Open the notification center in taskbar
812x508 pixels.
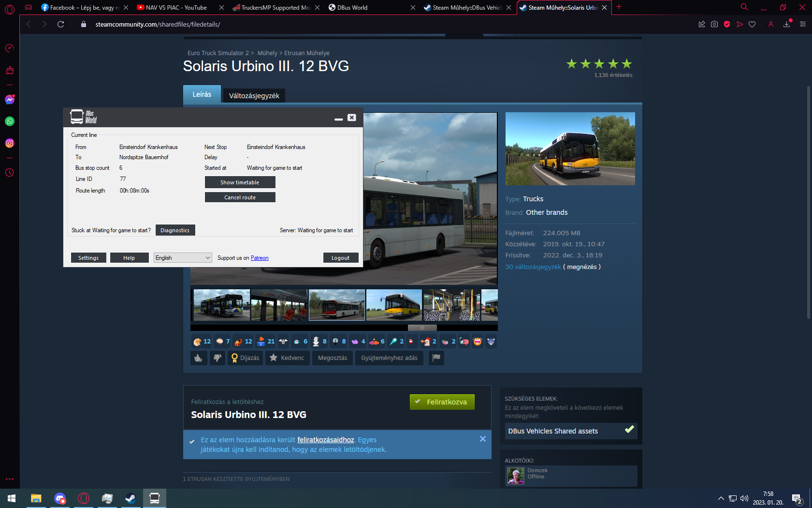(x=797, y=498)
